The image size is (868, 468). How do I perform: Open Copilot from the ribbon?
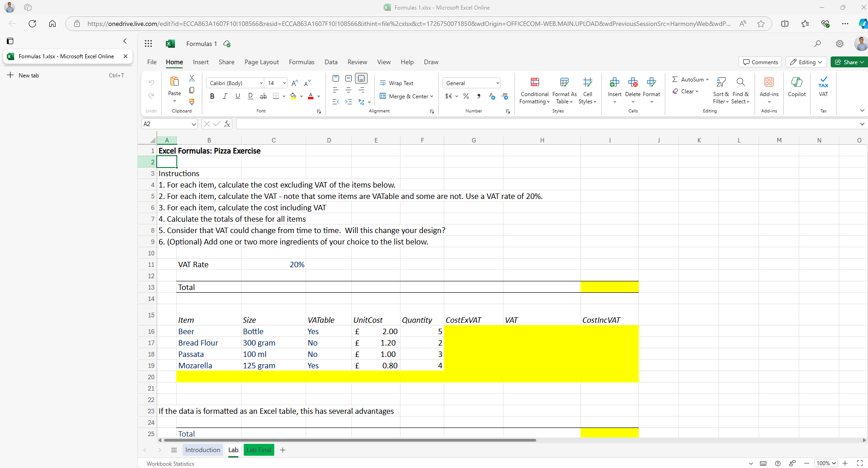tap(797, 86)
